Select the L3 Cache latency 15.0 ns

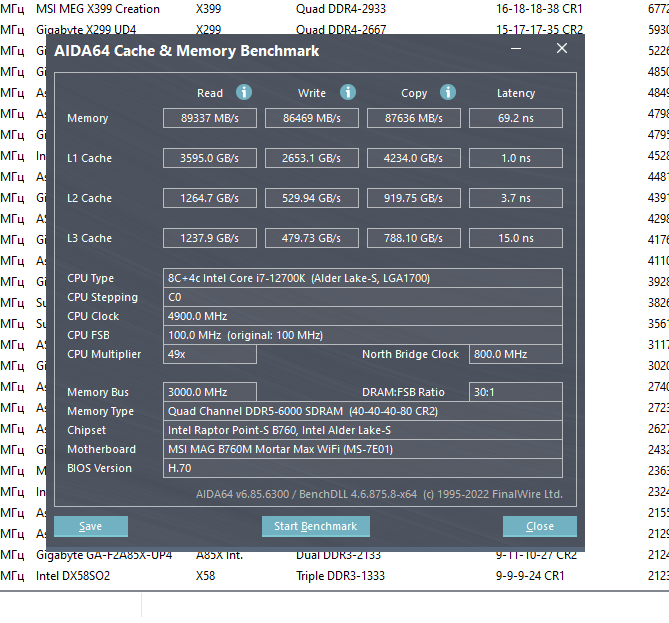[516, 238]
